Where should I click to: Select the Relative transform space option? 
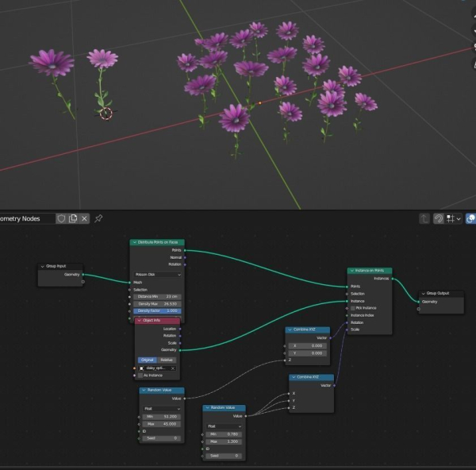(167, 360)
